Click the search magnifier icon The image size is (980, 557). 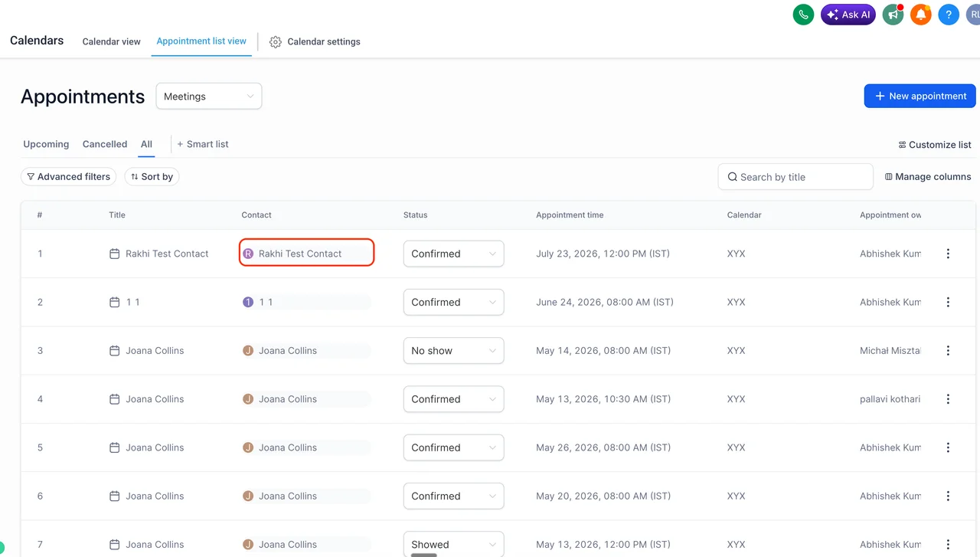[733, 177]
